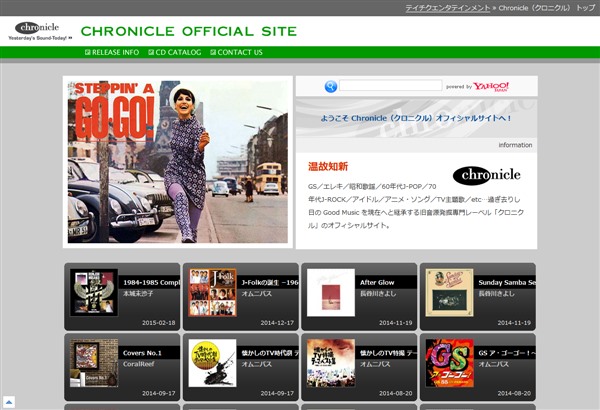600x410 pixels.
Task: Click the Sunday Samba release title
Action: pyautogui.click(x=507, y=283)
